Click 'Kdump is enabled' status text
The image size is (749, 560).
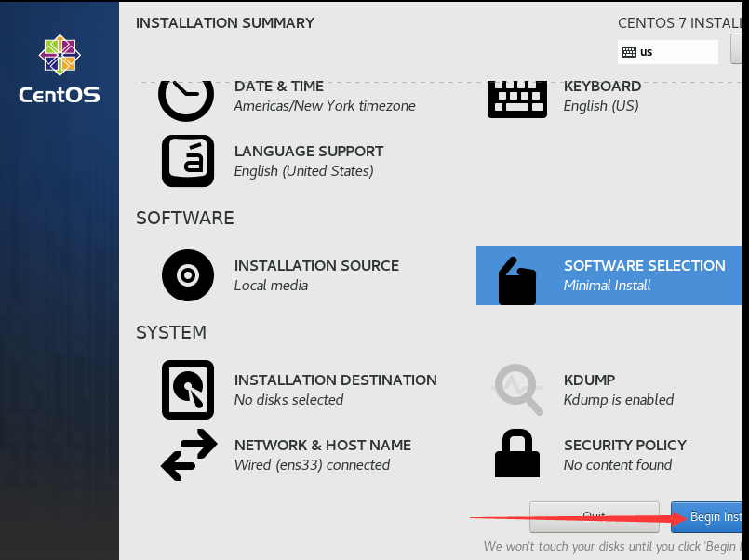click(x=619, y=400)
